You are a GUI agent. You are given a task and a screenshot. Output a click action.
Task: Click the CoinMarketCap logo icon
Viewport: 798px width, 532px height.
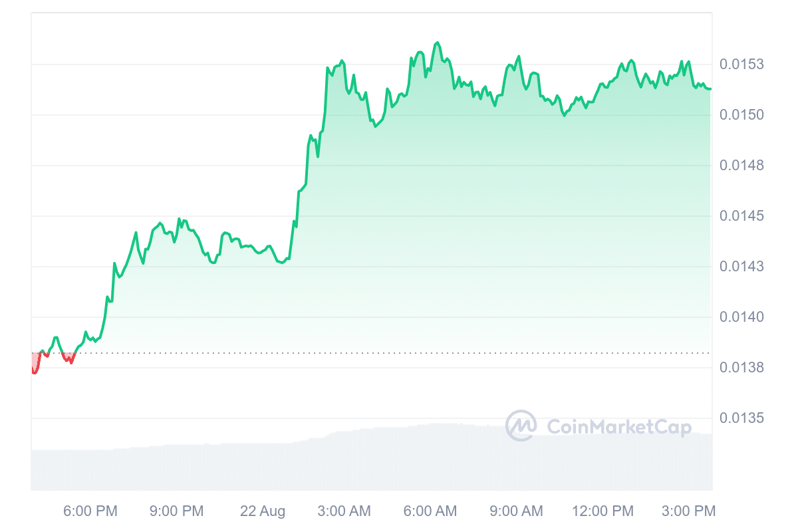click(521, 426)
